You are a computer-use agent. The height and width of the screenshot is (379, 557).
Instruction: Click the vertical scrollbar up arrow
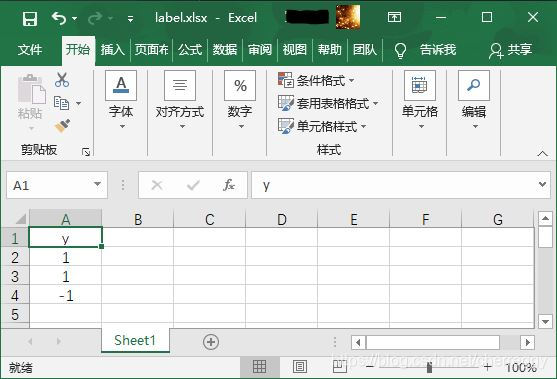click(545, 218)
